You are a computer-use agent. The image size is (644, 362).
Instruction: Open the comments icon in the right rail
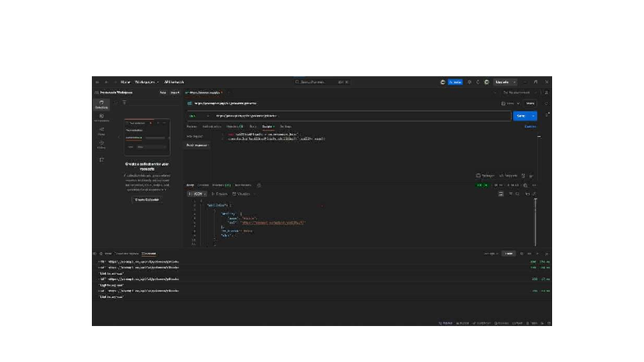(546, 103)
